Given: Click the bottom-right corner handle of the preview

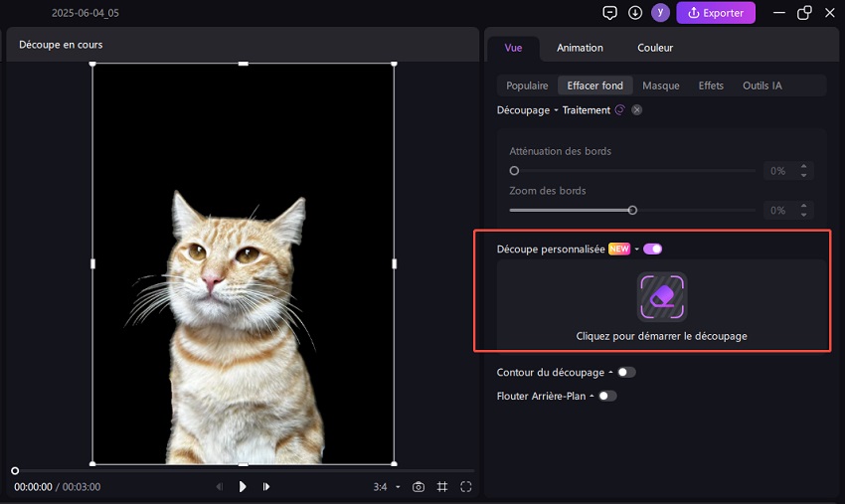Looking at the screenshot, I should tap(394, 463).
